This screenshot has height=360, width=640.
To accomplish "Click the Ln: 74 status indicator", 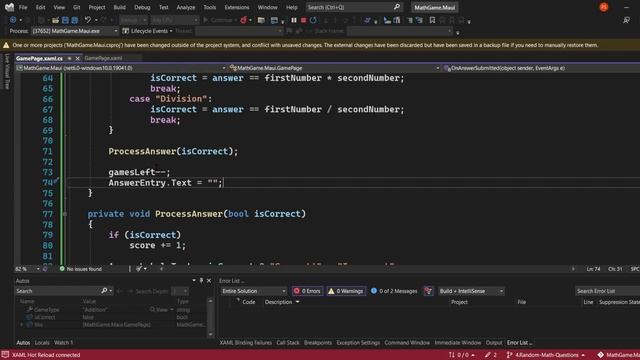I will tap(593, 269).
